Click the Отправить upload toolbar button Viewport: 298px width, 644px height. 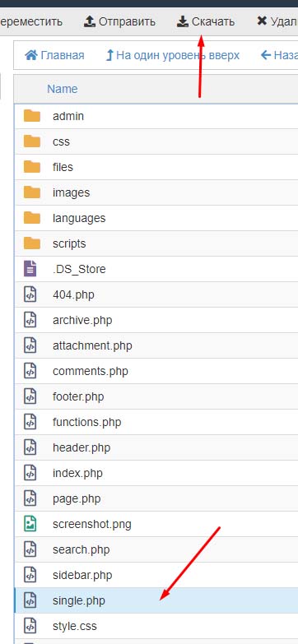coord(119,21)
